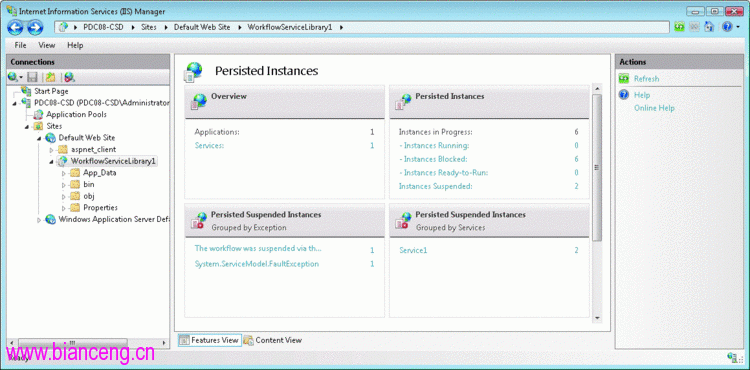750x370 pixels.
Task: Click the Default Web Site globe icon
Action: point(51,138)
